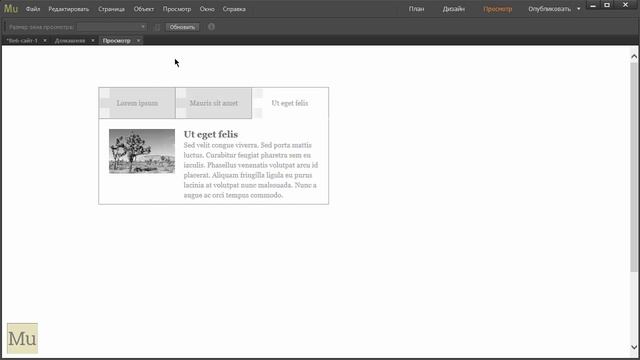Open the Объект menu
The image size is (640, 360).
144,9
